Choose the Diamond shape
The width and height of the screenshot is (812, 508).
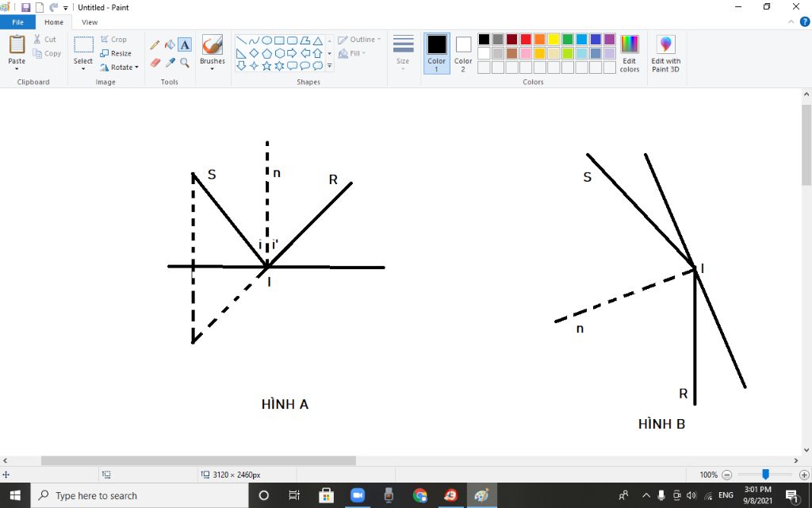click(x=254, y=53)
